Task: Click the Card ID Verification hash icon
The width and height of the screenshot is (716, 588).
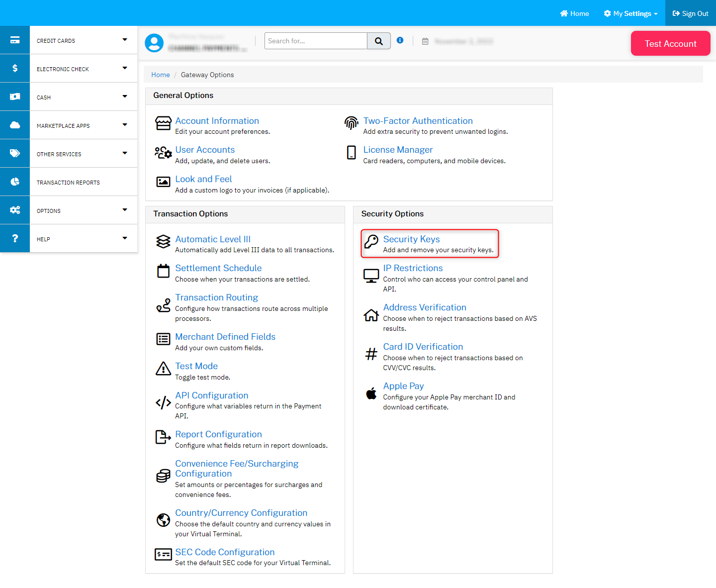Action: (371, 354)
